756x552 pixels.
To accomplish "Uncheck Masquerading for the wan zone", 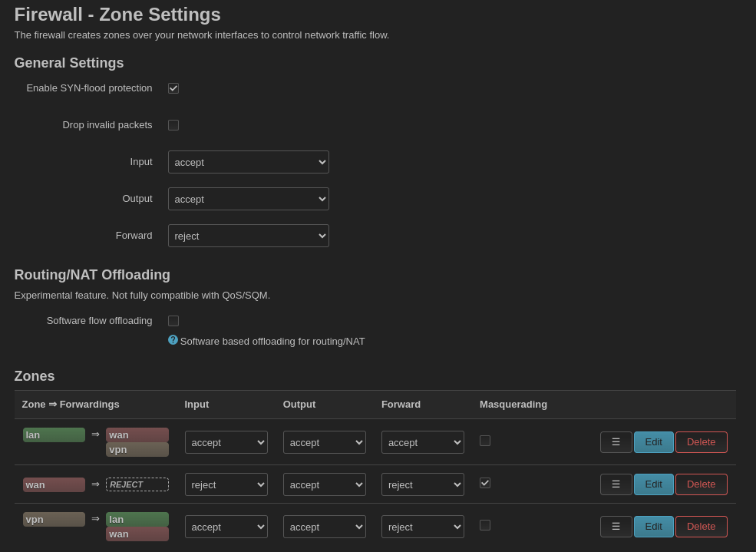I will [x=485, y=483].
